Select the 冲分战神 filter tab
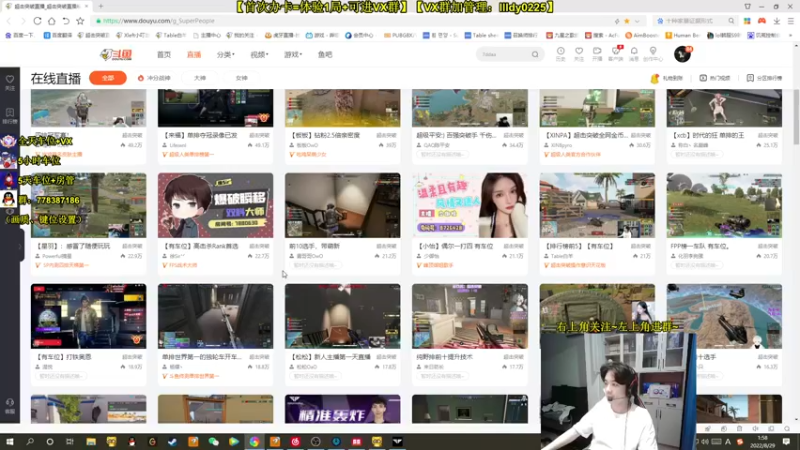Screen dimensions: 800x450 155,78
